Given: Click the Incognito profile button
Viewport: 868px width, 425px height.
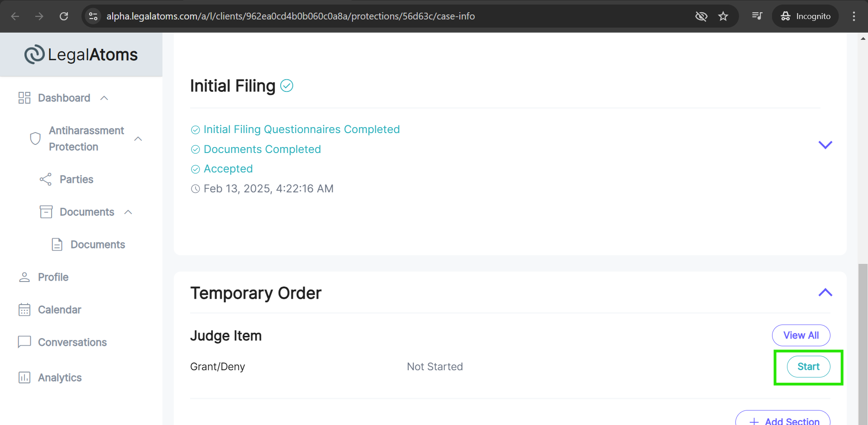Looking at the screenshot, I should (x=806, y=16).
